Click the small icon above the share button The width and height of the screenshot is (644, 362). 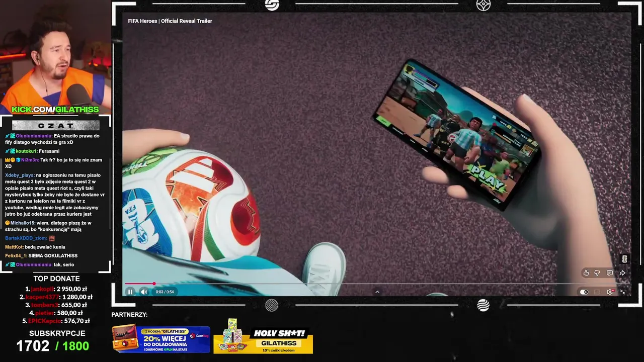click(x=624, y=259)
